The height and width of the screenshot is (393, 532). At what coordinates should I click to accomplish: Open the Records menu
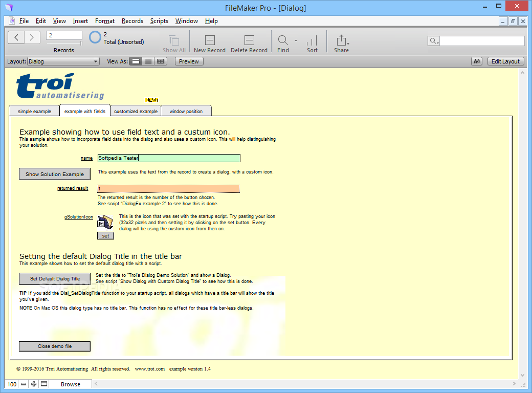click(x=132, y=21)
